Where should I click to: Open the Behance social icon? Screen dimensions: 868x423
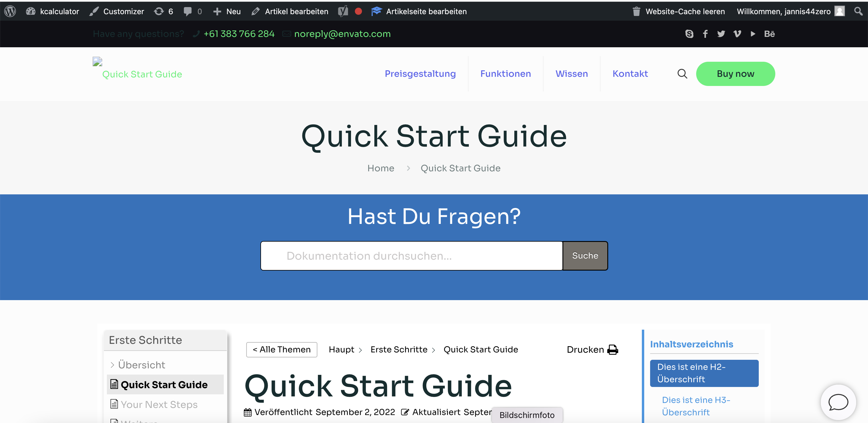(x=769, y=34)
